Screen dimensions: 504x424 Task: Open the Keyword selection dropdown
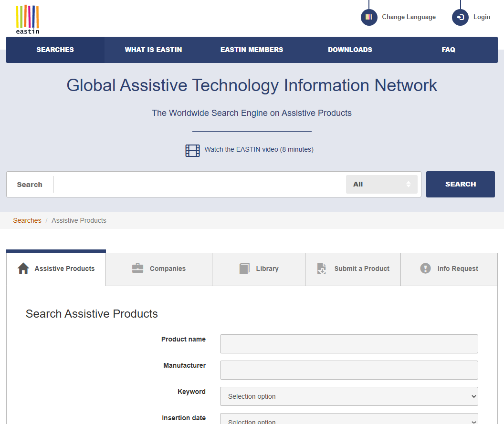(349, 396)
